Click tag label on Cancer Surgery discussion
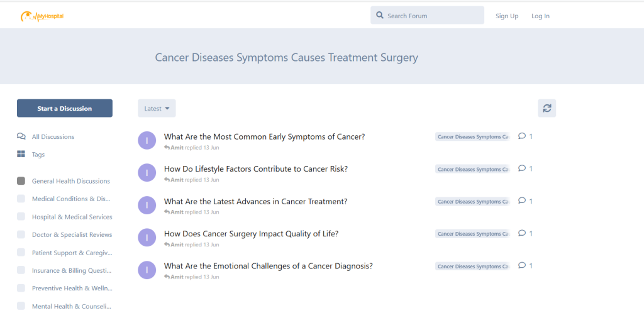Screen dimensions: 644x313 click(472, 234)
